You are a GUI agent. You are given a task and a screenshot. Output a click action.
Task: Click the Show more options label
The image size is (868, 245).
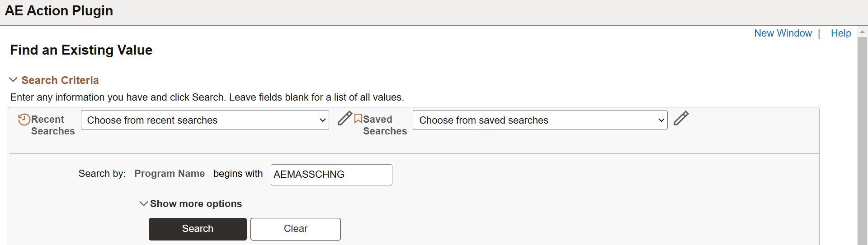[x=196, y=204]
